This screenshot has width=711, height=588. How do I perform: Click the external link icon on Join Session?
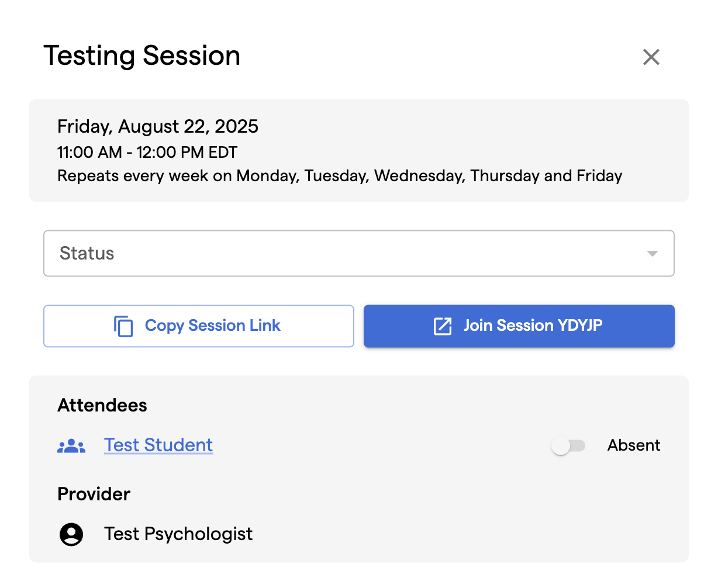coord(441,326)
